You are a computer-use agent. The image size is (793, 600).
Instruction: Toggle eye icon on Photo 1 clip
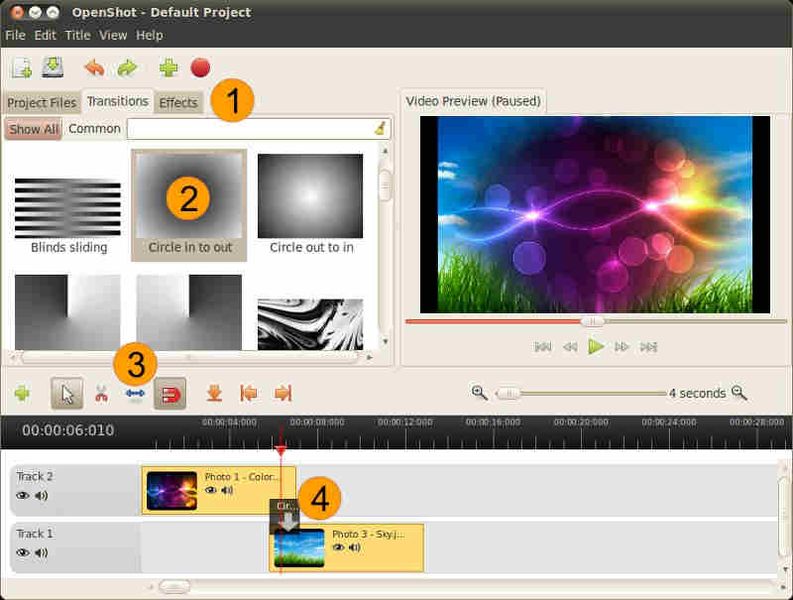[210, 490]
